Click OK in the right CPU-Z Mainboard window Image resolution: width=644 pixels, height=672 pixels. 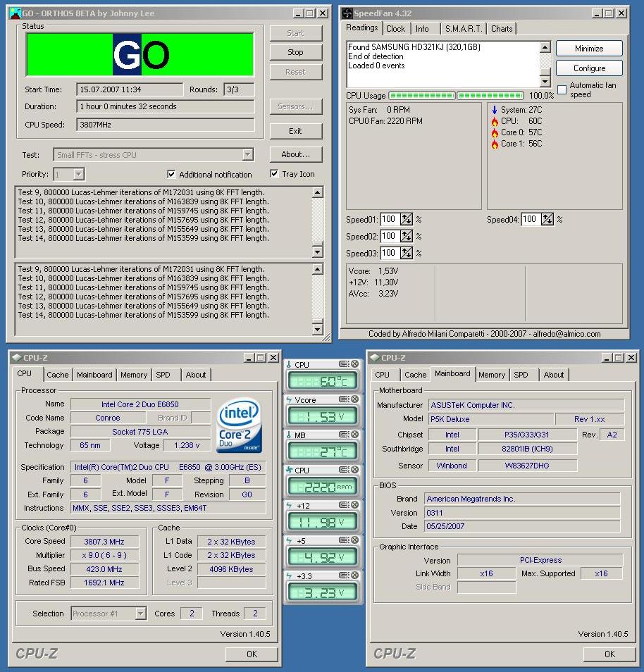coord(609,654)
